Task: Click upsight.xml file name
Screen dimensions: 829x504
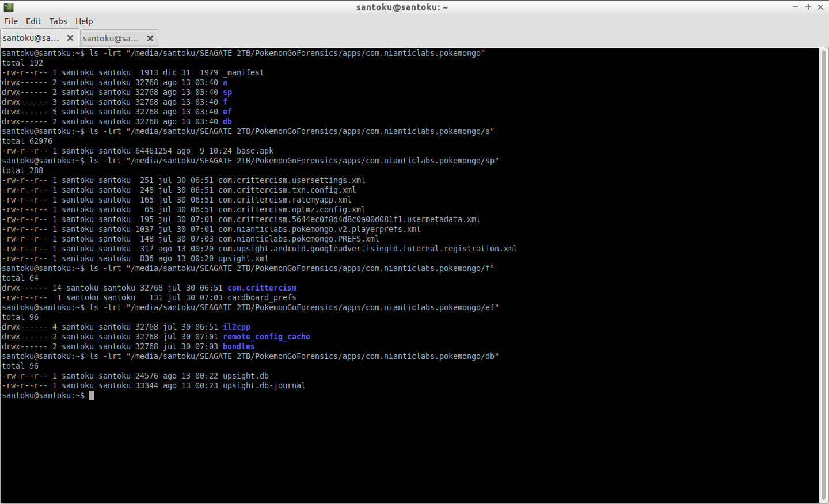Action: click(244, 258)
